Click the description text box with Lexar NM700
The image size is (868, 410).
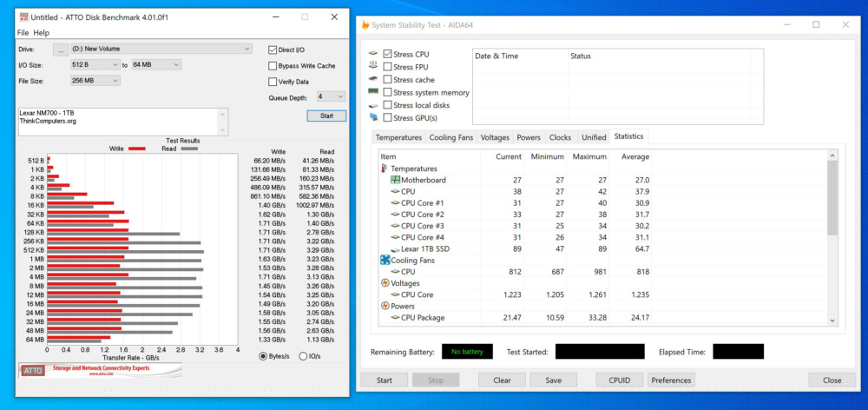point(123,122)
